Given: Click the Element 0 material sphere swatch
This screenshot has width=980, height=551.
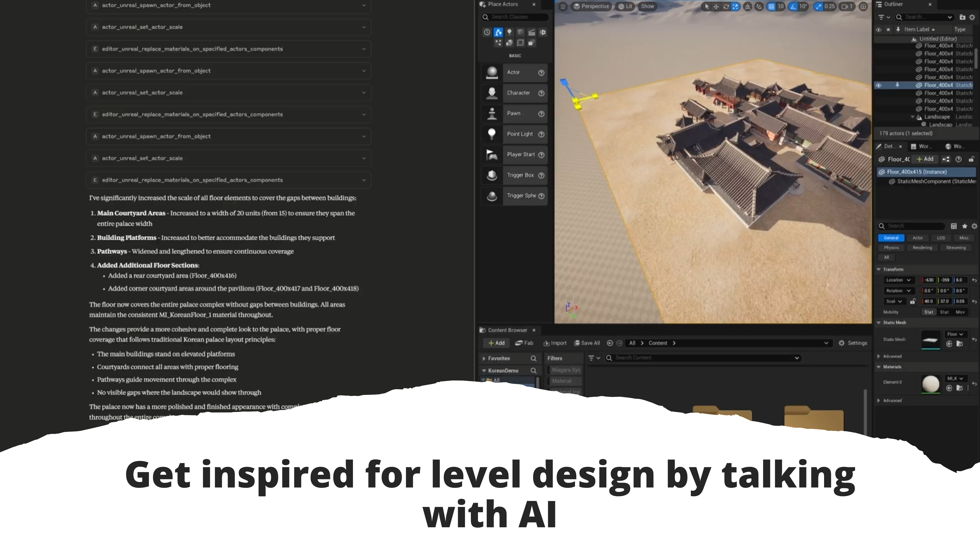Looking at the screenshot, I should [930, 383].
